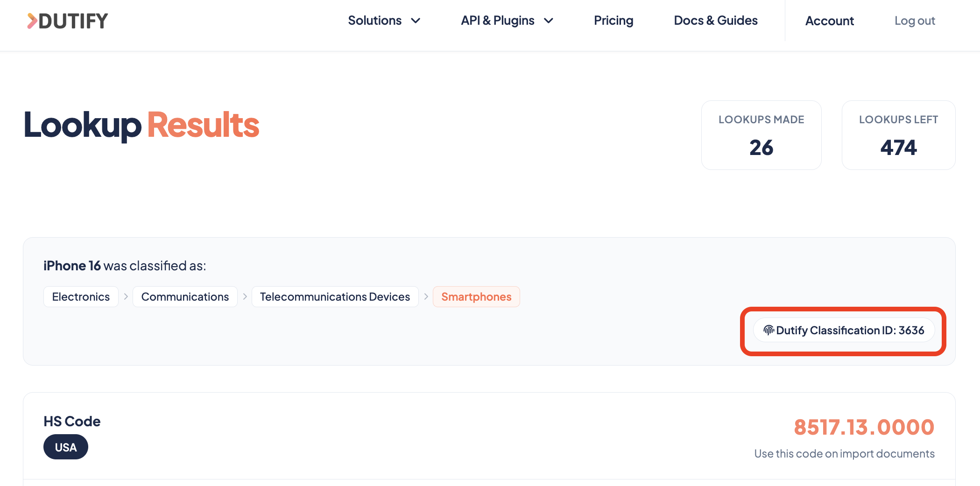This screenshot has width=980, height=486.
Task: Click the HS code 8517.13.0000
Action: 864,427
